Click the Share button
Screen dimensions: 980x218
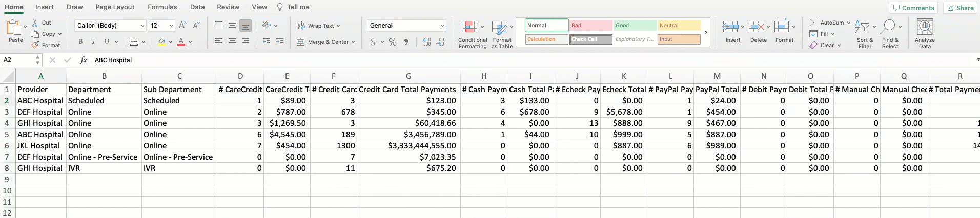click(x=961, y=8)
